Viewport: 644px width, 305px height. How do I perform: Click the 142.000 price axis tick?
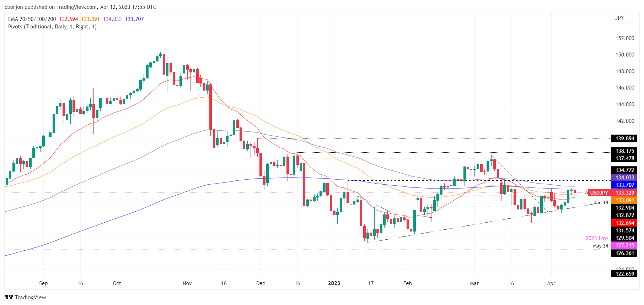pyautogui.click(x=625, y=121)
